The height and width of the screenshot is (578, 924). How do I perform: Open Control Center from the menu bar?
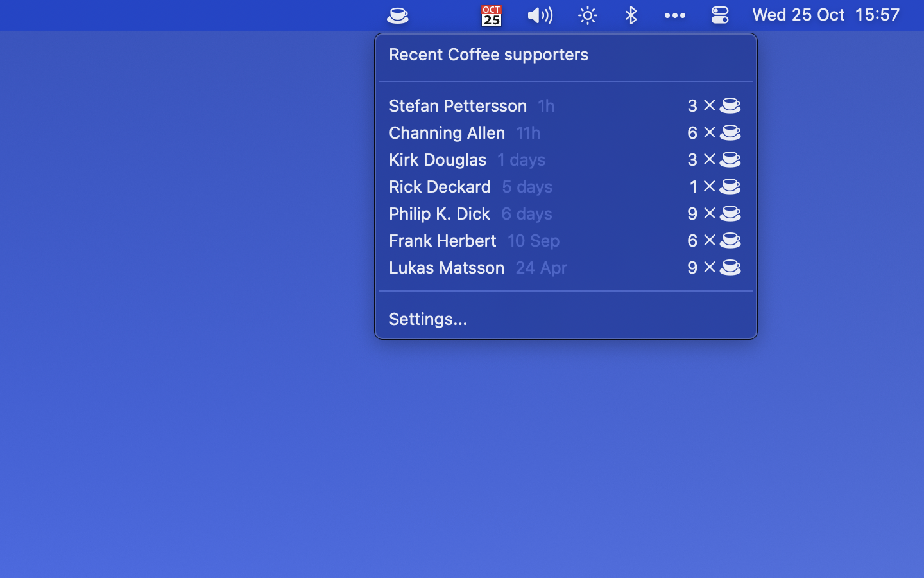coord(720,15)
